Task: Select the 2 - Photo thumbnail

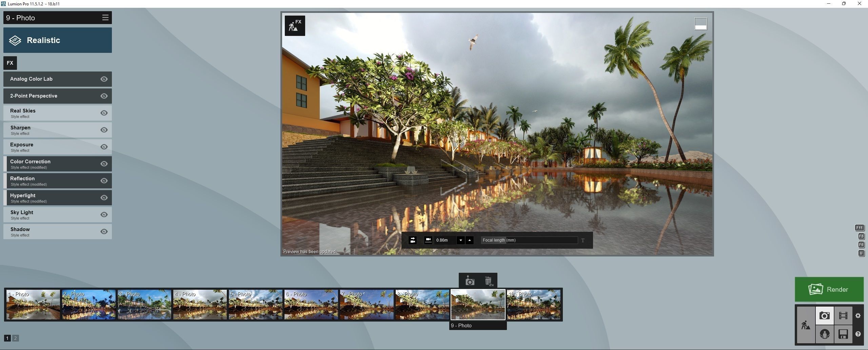Action: (x=89, y=305)
